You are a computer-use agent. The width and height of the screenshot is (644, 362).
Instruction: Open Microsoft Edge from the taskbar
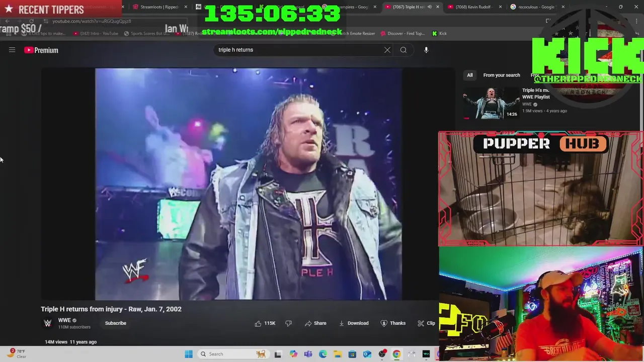(323, 354)
